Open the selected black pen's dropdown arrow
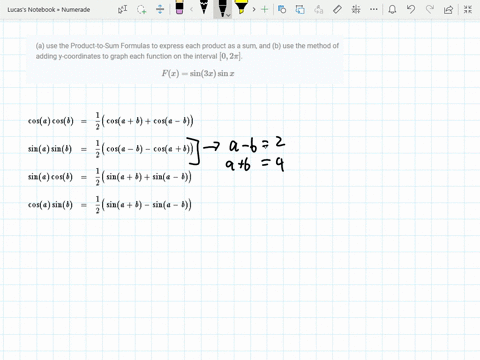Screen dimensions: 480x360 (x=228, y=15)
